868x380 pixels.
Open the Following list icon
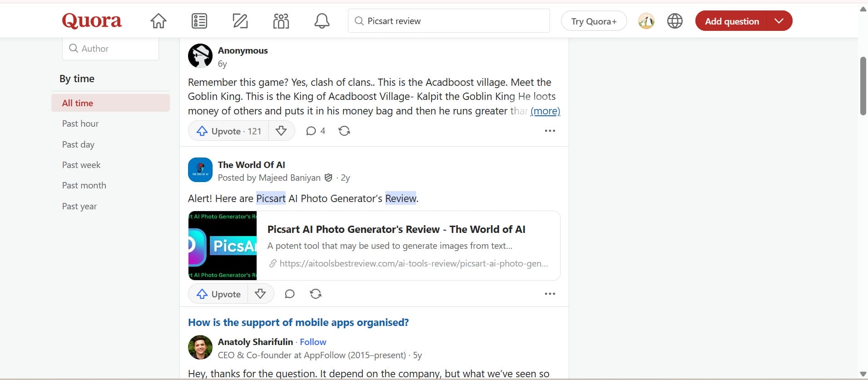click(x=199, y=21)
